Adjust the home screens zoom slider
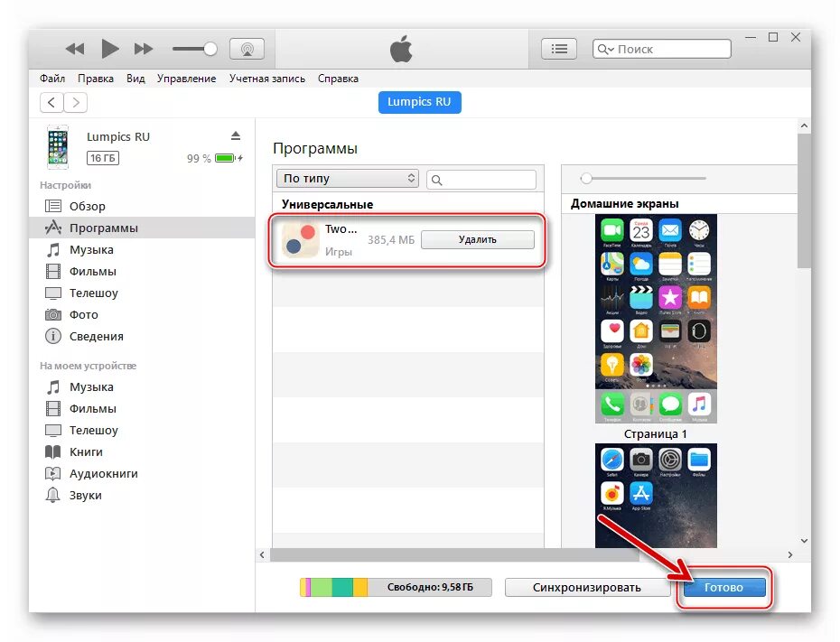 click(586, 178)
